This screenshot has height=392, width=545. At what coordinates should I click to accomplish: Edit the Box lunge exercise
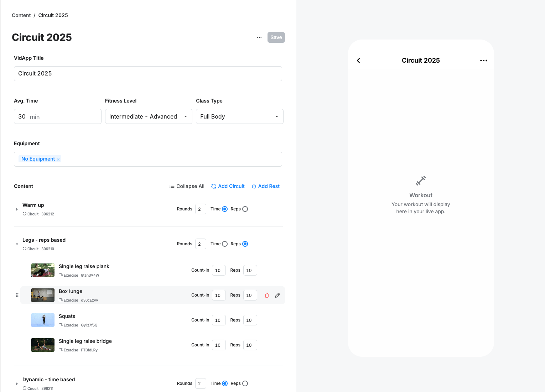[x=277, y=295]
